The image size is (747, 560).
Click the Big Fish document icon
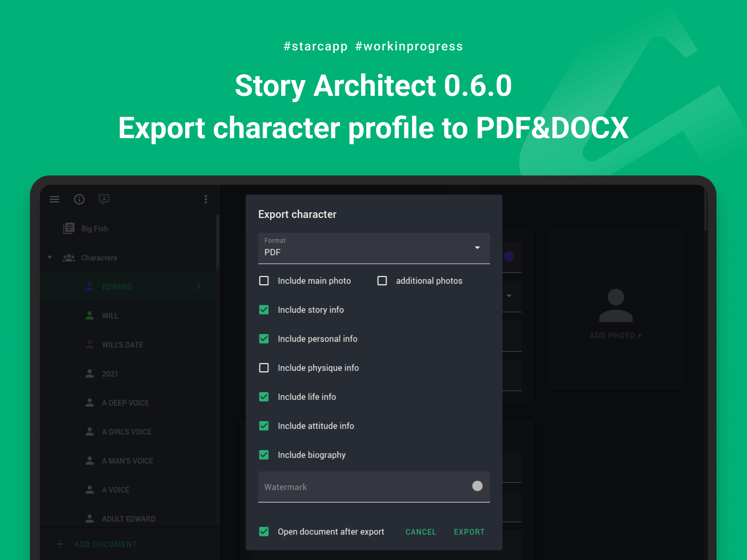[x=69, y=229]
